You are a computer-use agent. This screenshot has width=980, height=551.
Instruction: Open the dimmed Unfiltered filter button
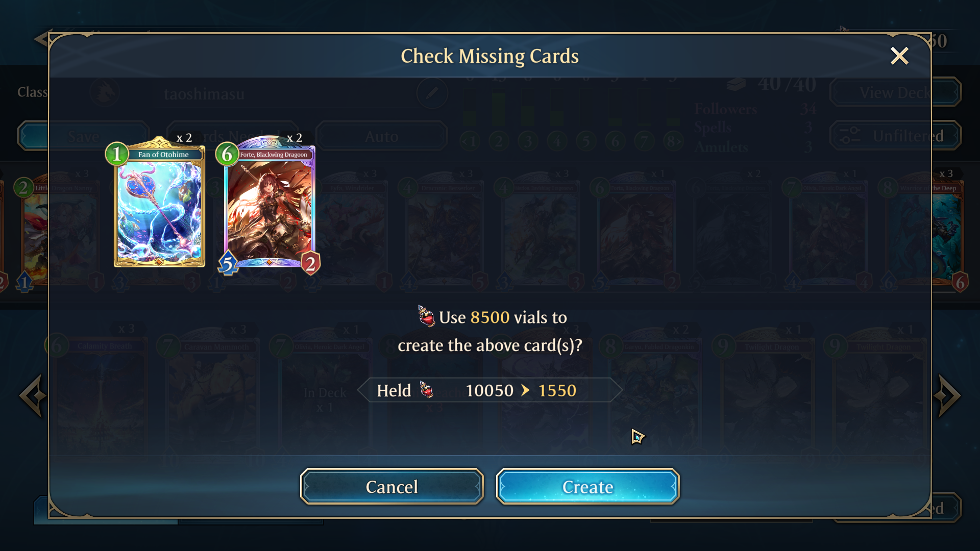(x=895, y=136)
